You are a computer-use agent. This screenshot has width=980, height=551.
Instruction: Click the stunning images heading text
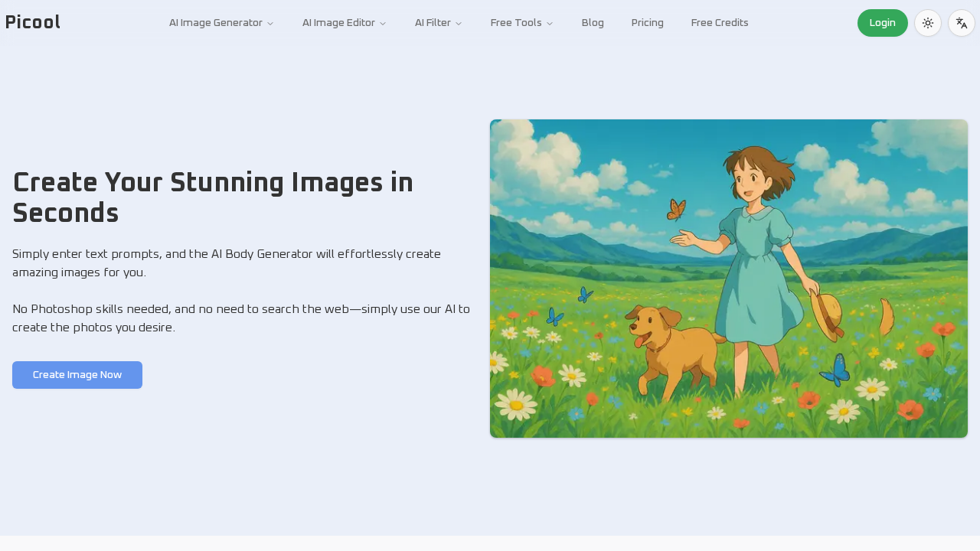tap(213, 197)
